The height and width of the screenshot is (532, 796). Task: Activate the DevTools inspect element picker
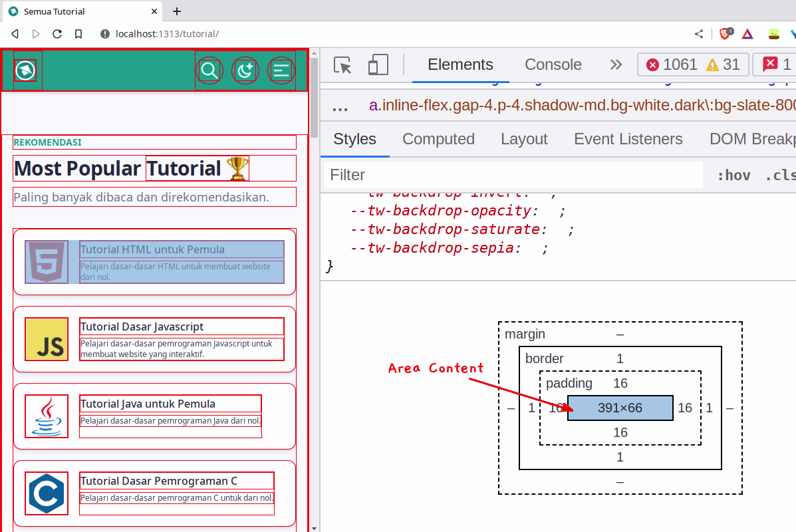click(x=342, y=65)
